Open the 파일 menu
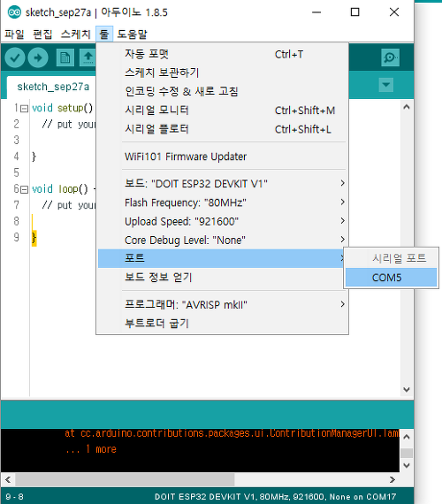 (x=14, y=34)
